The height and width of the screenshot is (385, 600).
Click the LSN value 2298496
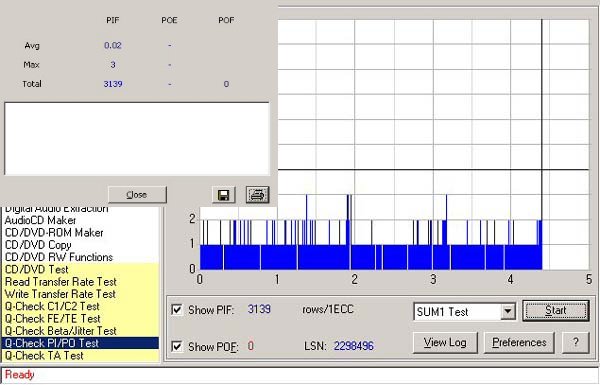click(x=354, y=346)
